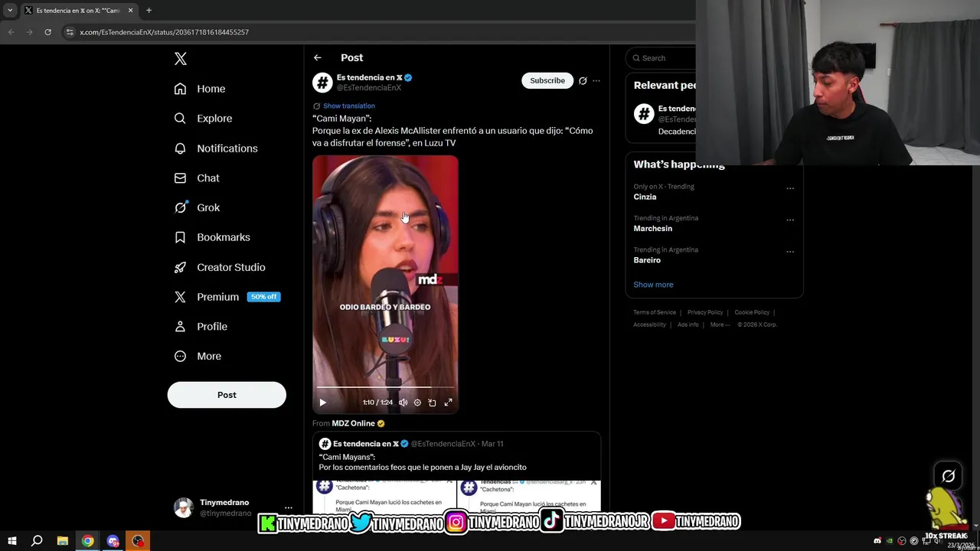Open options for the Bareiro trend
Image resolution: width=980 pixels, height=551 pixels.
tap(790, 251)
